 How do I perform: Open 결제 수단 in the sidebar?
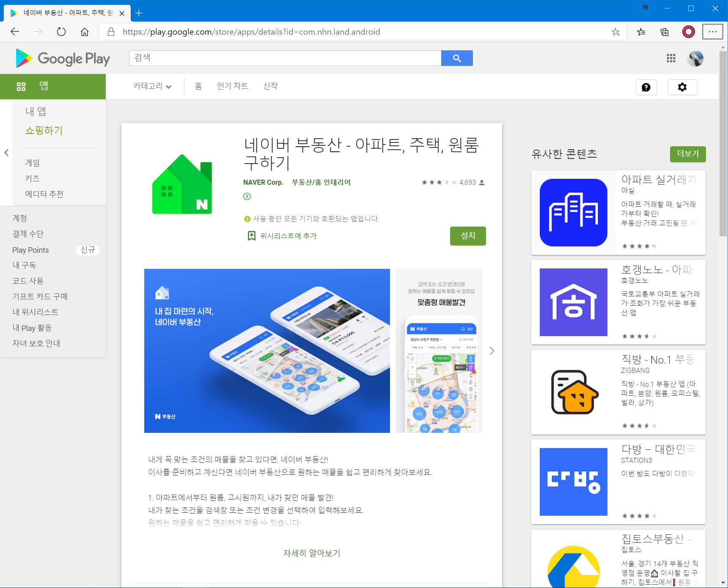tap(28, 234)
